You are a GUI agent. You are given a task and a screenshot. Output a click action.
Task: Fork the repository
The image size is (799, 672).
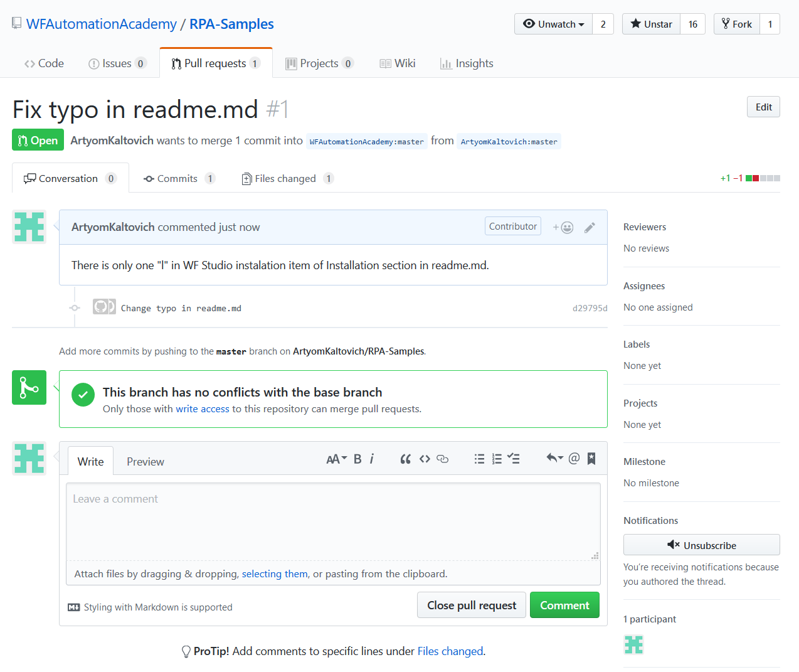coord(737,24)
